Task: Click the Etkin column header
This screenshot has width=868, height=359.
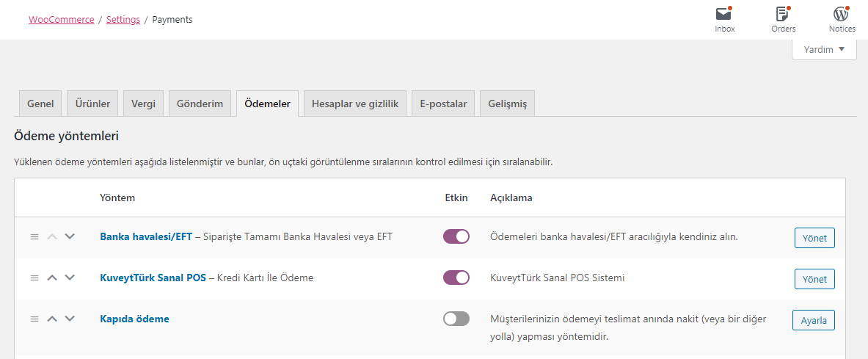Action: click(456, 197)
